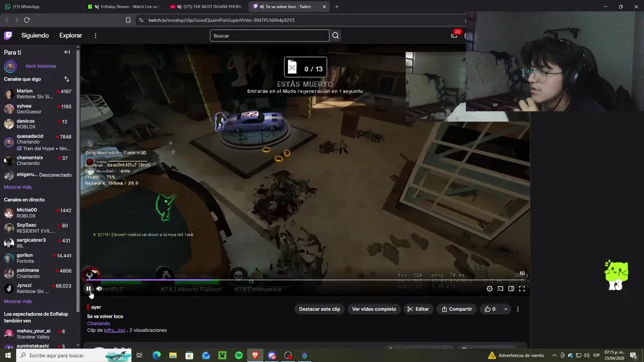Open the player settings gear
Viewport: 644px width, 362px height.
click(490, 289)
